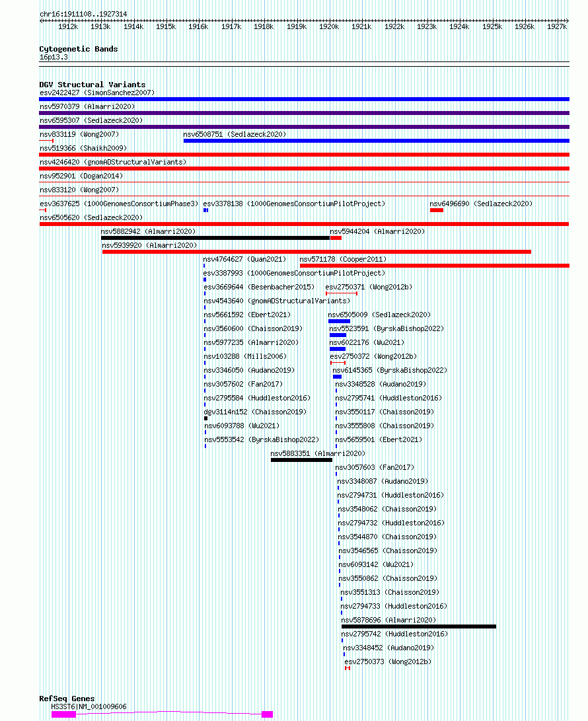The height and width of the screenshot is (721, 588).
Task: Open the nsv6508751 (Sedlazeck2020) label
Action: pyautogui.click(x=235, y=134)
